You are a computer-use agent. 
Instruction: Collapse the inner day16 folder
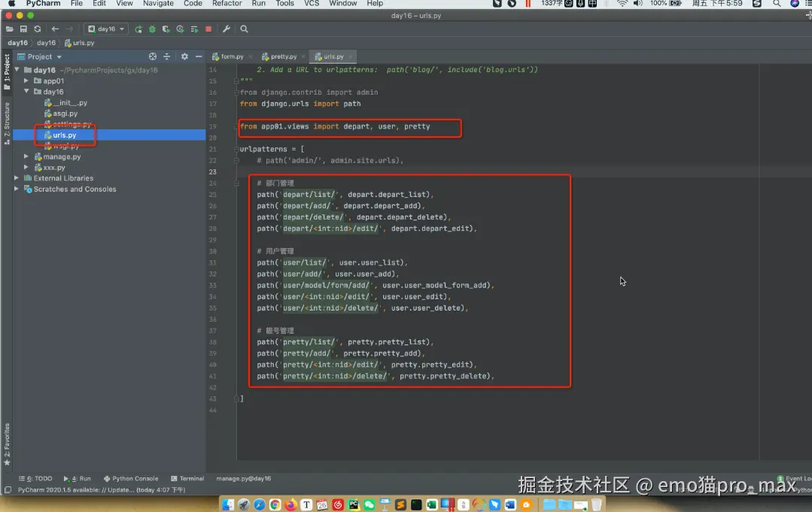pyautogui.click(x=26, y=91)
